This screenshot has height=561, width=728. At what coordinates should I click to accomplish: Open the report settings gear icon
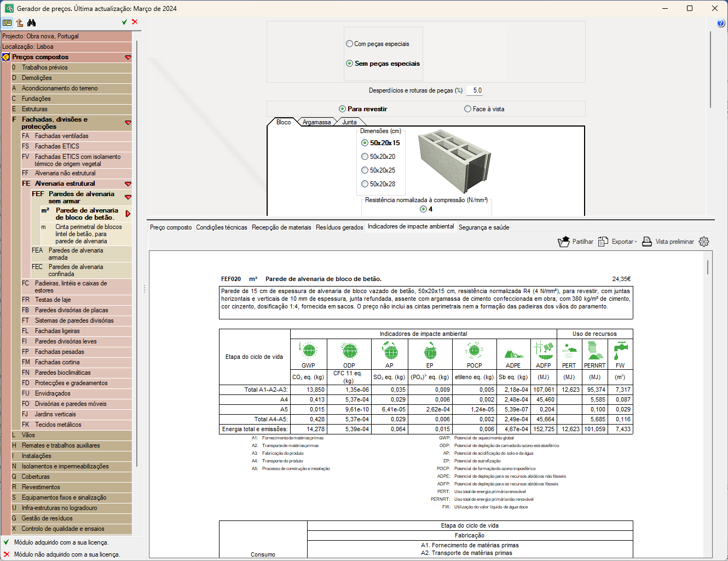pyautogui.click(x=704, y=242)
